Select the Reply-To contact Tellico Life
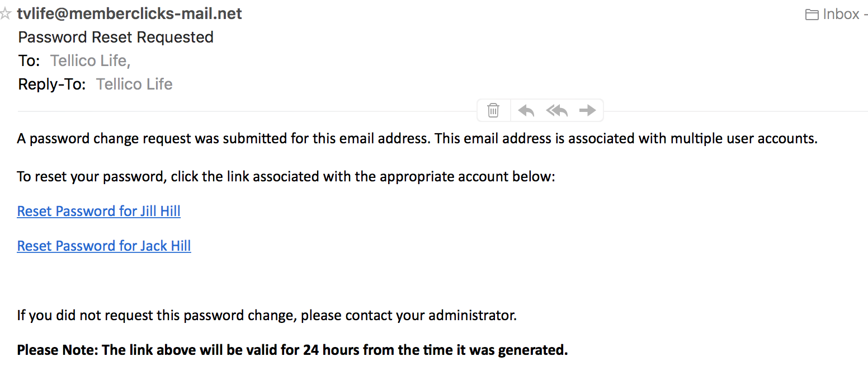Image resolution: width=868 pixels, height=375 pixels. (134, 84)
